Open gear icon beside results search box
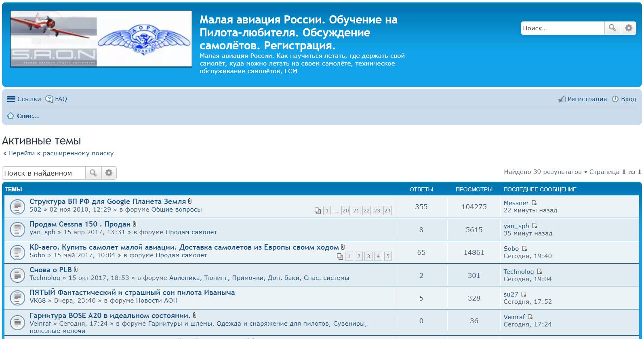Image resolution: width=644 pixels, height=339 pixels. (x=109, y=173)
